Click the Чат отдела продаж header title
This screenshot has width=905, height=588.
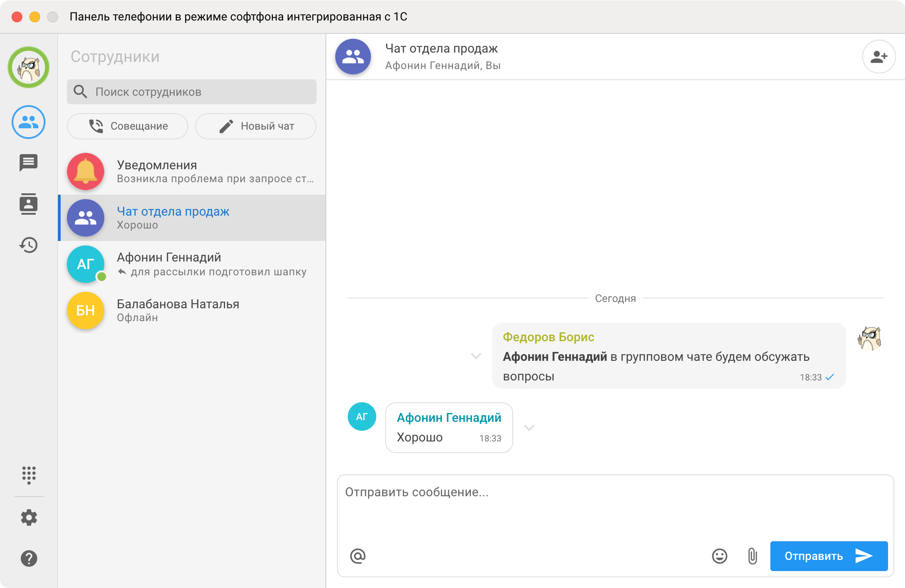441,48
